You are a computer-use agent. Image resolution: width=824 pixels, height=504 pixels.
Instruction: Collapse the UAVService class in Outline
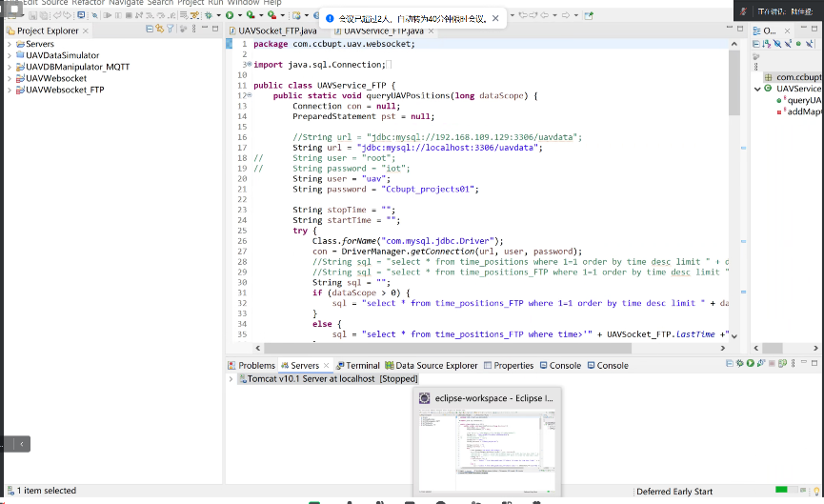click(757, 89)
